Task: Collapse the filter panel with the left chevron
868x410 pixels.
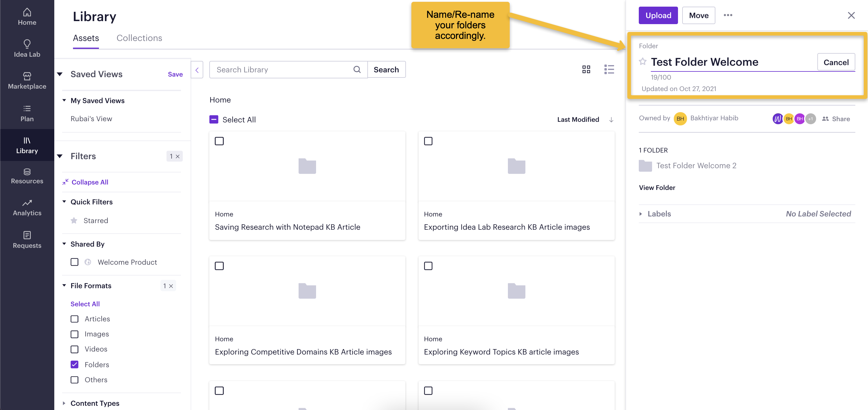Action: click(197, 70)
